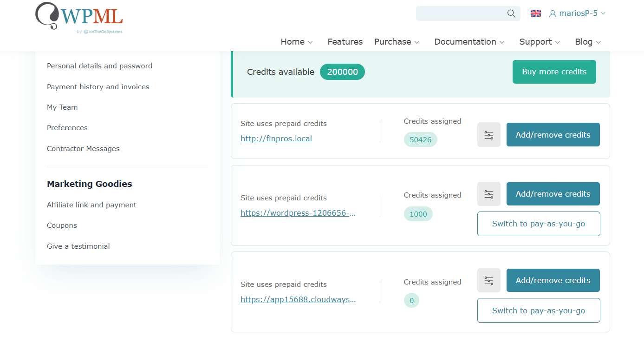Click the UK flag language icon
This screenshot has height=344, width=644.
(536, 13)
